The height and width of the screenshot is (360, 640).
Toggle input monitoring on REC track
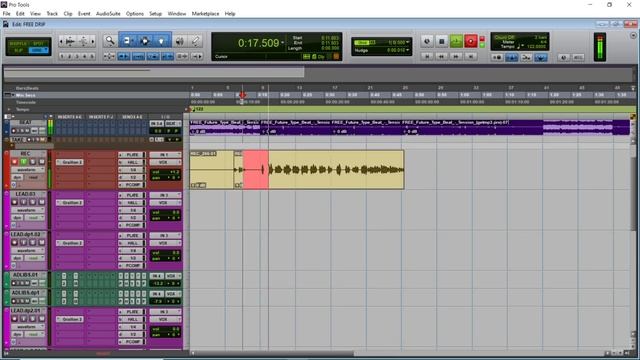pyautogui.click(x=24, y=162)
